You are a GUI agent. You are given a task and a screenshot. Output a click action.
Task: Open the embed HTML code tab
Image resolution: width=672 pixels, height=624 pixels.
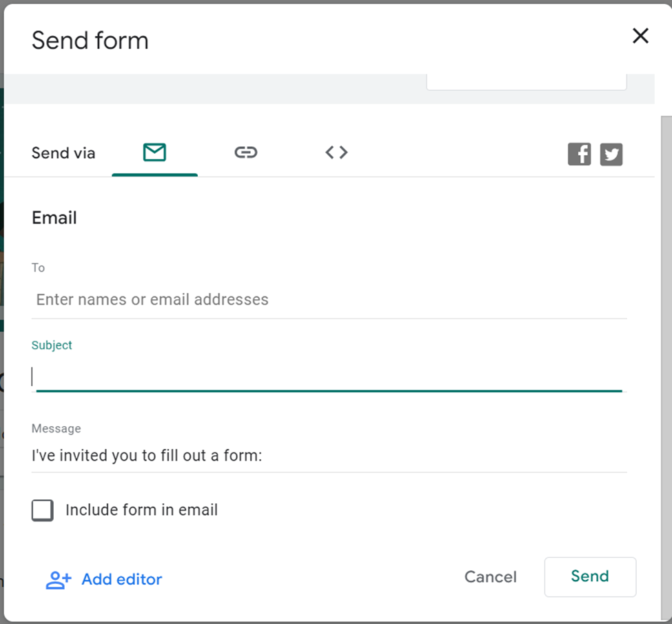pyautogui.click(x=336, y=152)
